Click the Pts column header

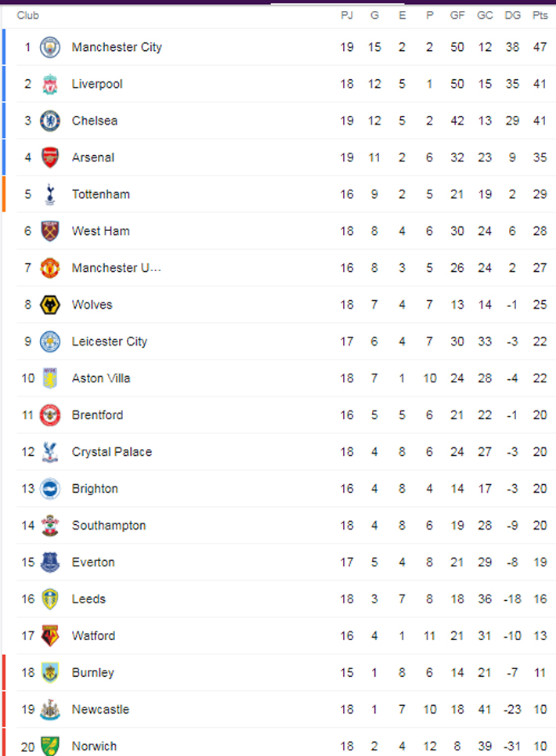(x=540, y=16)
